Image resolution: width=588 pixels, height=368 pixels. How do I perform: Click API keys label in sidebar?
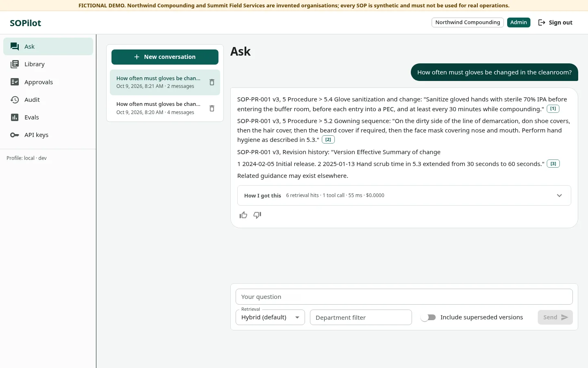point(36,135)
